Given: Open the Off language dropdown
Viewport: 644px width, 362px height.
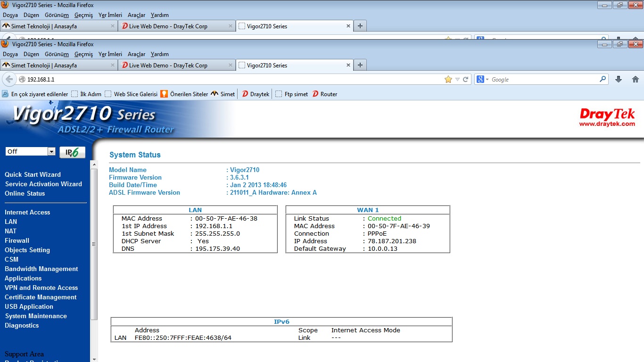Looking at the screenshot, I should pyautogui.click(x=51, y=151).
